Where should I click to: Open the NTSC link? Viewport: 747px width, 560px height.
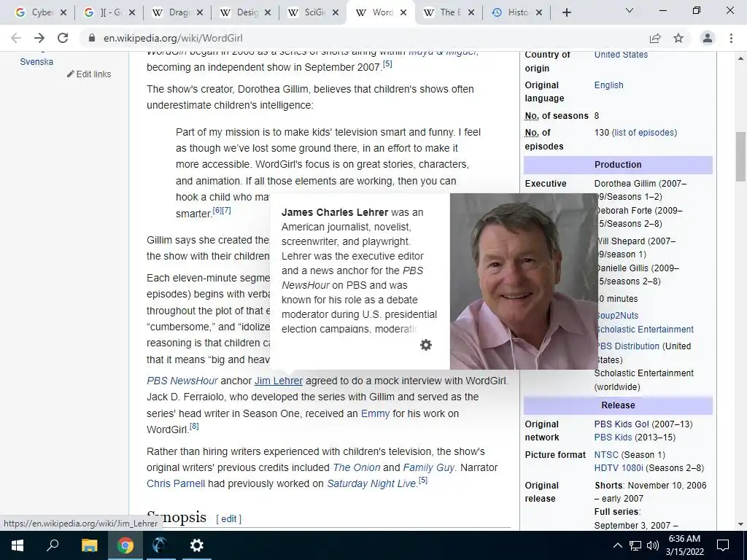coord(606,455)
